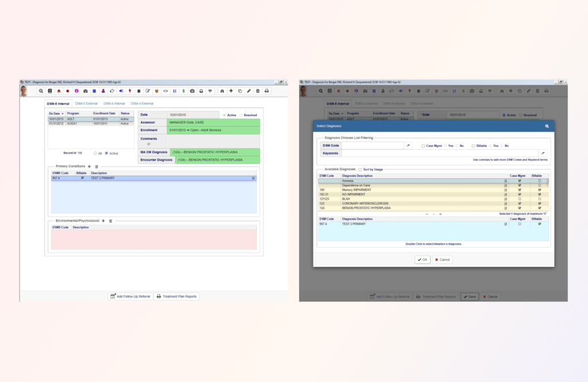Open the DSM-4 Internal tab
588x382 pixels.
coord(114,103)
